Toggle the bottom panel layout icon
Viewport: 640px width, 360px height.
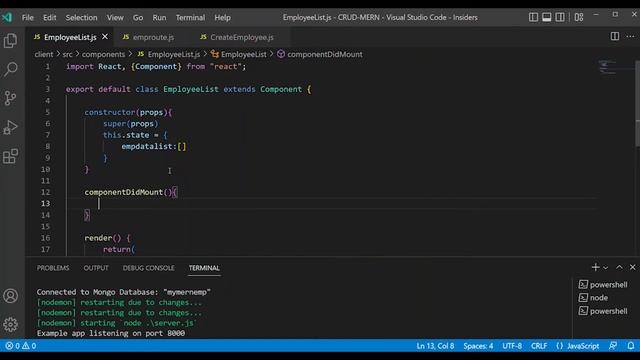tap(547, 17)
